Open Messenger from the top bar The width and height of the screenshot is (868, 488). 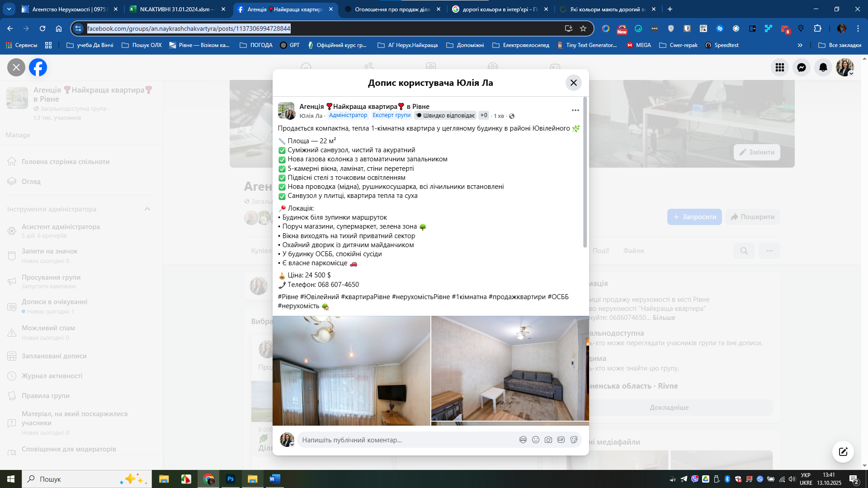(x=802, y=67)
